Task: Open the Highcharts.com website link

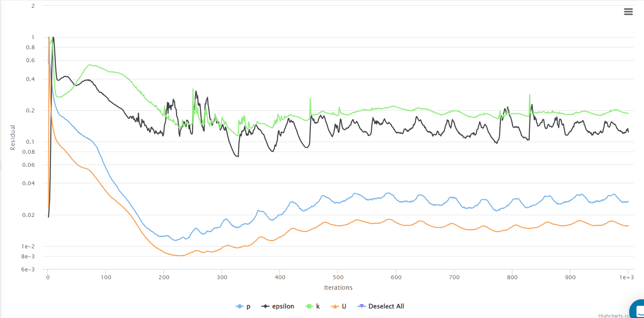Action: click(614, 315)
